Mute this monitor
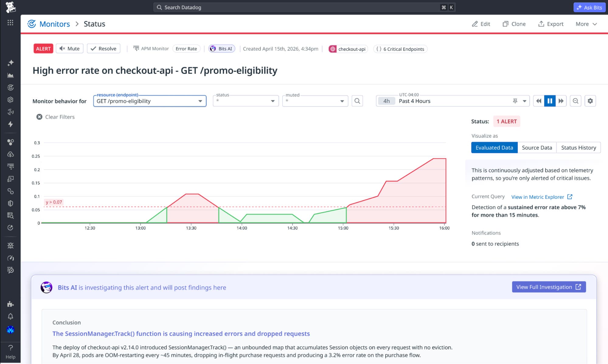The image size is (608, 364). [x=69, y=48]
